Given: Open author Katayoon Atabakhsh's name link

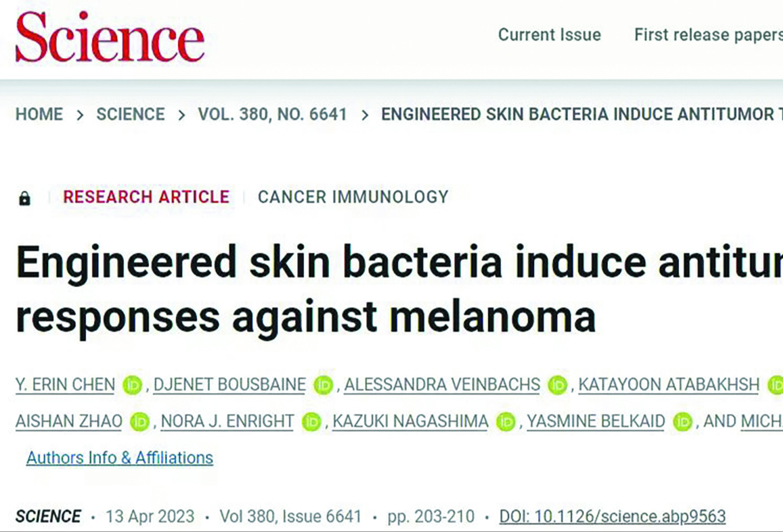Looking at the screenshot, I should 669,385.
